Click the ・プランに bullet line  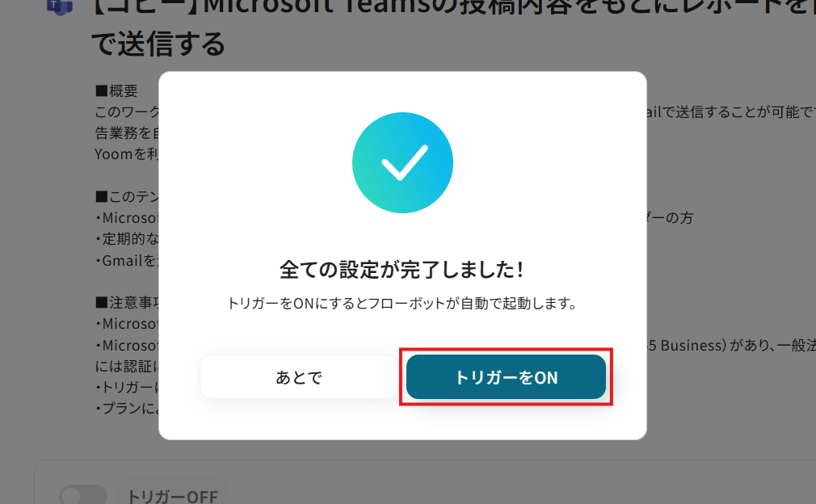pos(127,409)
